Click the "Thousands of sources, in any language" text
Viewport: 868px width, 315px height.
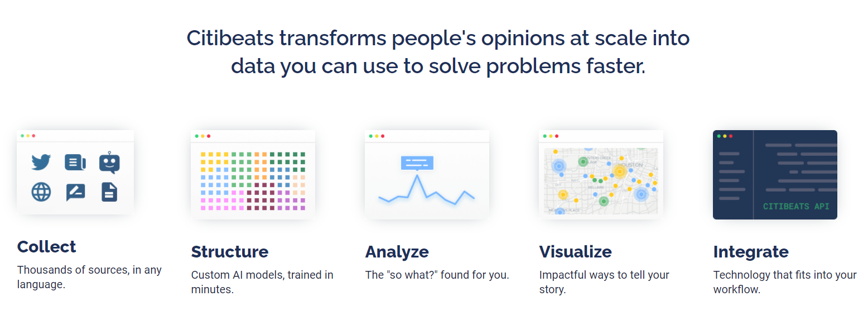pyautogui.click(x=89, y=277)
